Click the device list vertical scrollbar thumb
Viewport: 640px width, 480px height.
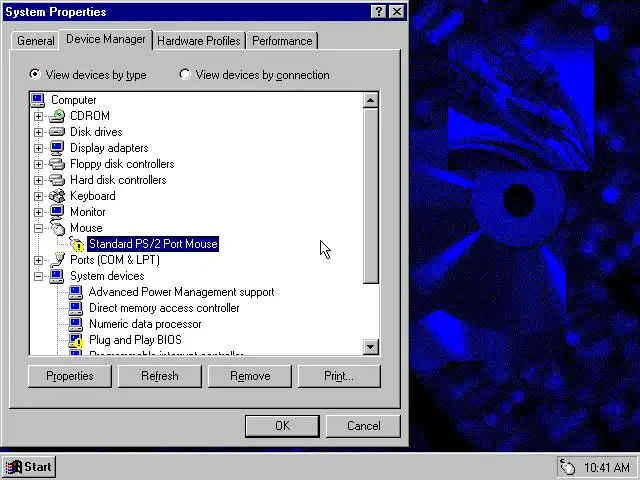[x=371, y=196]
